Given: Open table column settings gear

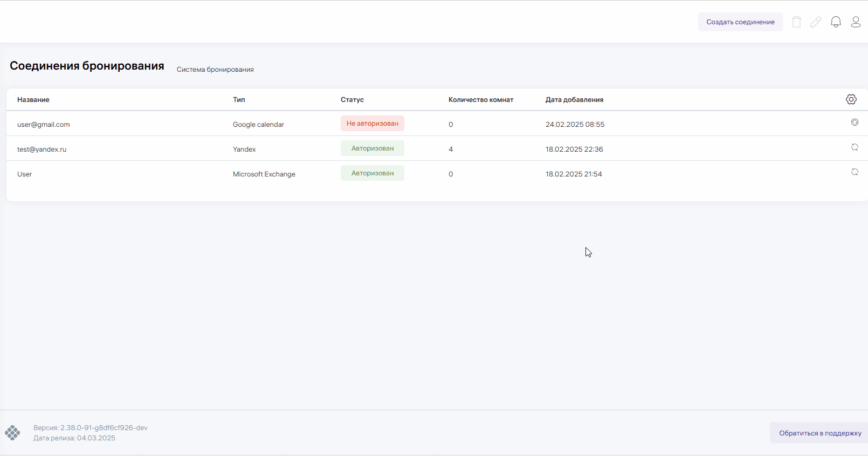Looking at the screenshot, I should (851, 99).
